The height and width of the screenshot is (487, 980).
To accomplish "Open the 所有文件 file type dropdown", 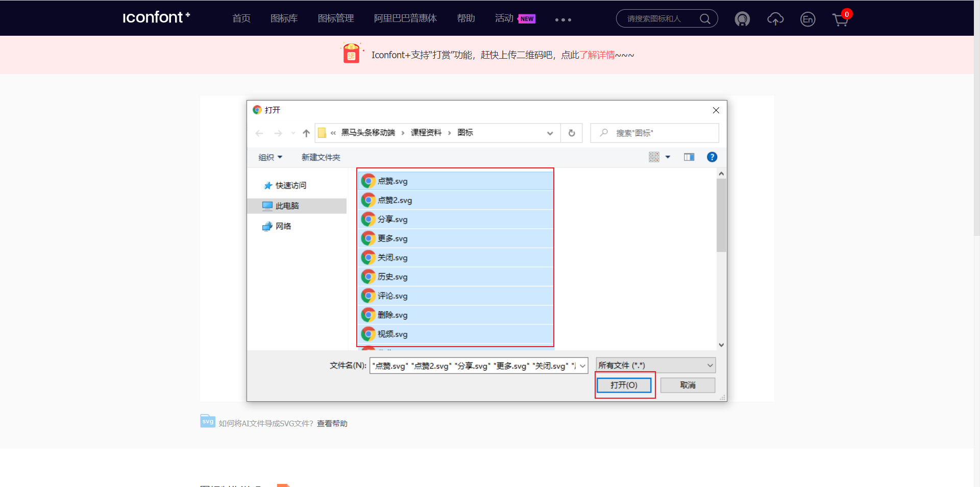I will click(x=656, y=366).
